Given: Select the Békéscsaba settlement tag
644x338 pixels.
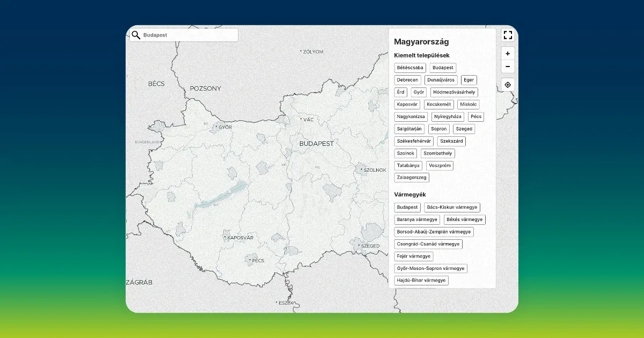Looking at the screenshot, I should pyautogui.click(x=410, y=68).
